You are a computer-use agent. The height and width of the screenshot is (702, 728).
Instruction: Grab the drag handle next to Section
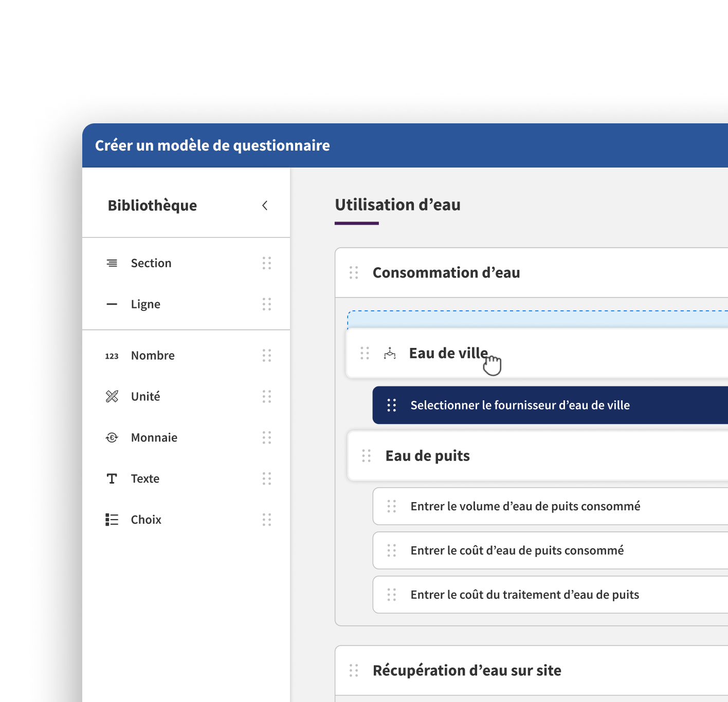[x=267, y=263]
